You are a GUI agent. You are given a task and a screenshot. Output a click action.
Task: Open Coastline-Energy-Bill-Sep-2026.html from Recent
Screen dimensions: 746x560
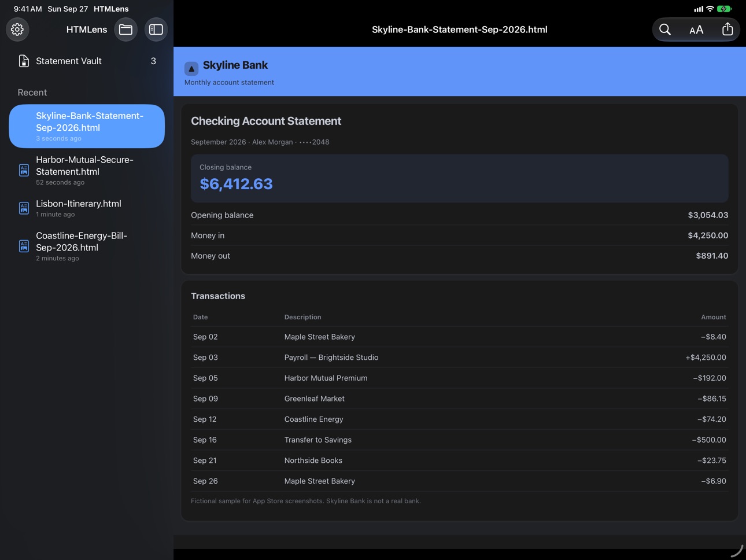click(87, 246)
